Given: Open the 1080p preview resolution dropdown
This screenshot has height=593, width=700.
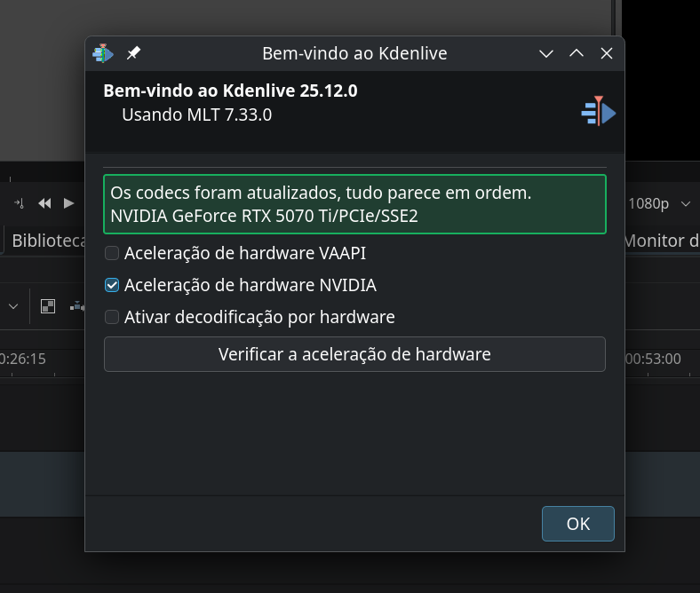Looking at the screenshot, I should [x=658, y=203].
